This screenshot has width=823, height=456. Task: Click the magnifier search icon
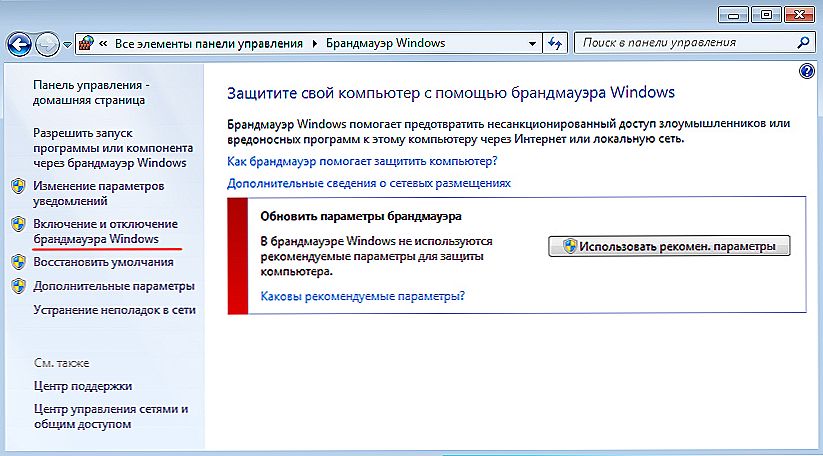(803, 43)
